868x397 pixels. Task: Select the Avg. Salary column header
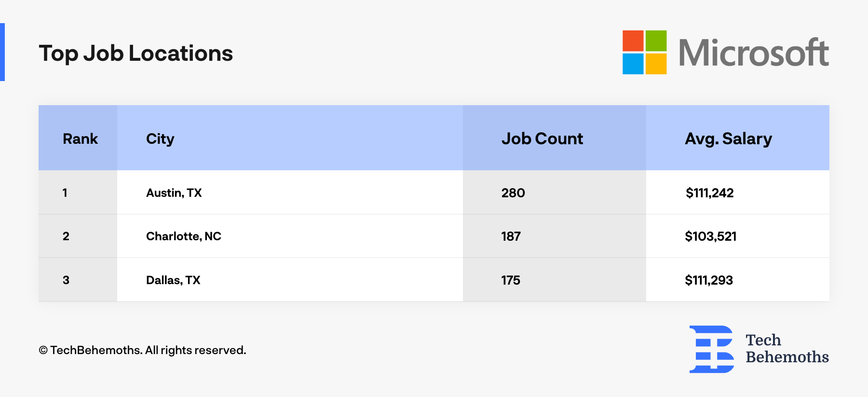pyautogui.click(x=728, y=139)
